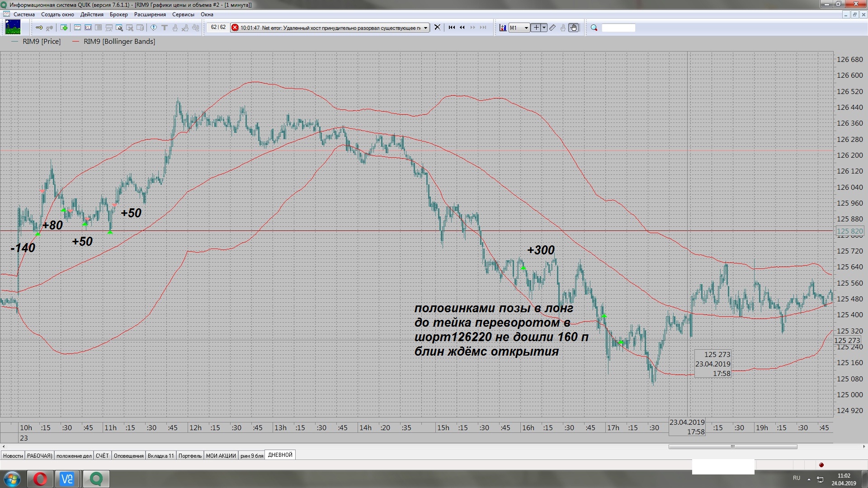Click the RIM9 [Price] legend label
868x488 pixels.
click(x=42, y=42)
